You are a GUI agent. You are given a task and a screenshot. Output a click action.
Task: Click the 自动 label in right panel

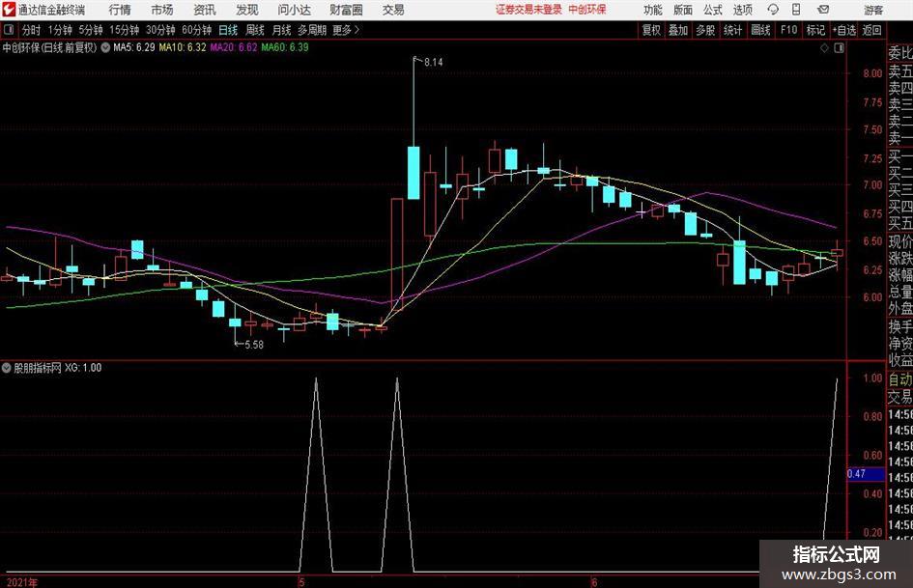pos(900,379)
